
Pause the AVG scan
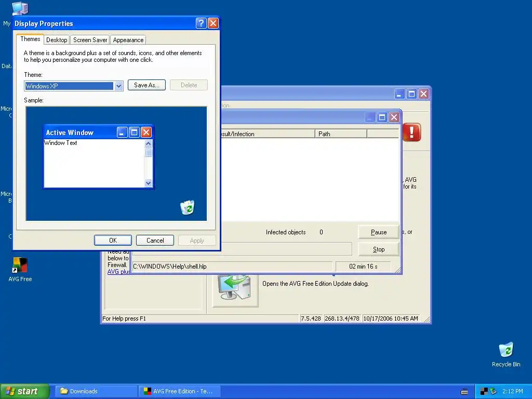point(379,232)
